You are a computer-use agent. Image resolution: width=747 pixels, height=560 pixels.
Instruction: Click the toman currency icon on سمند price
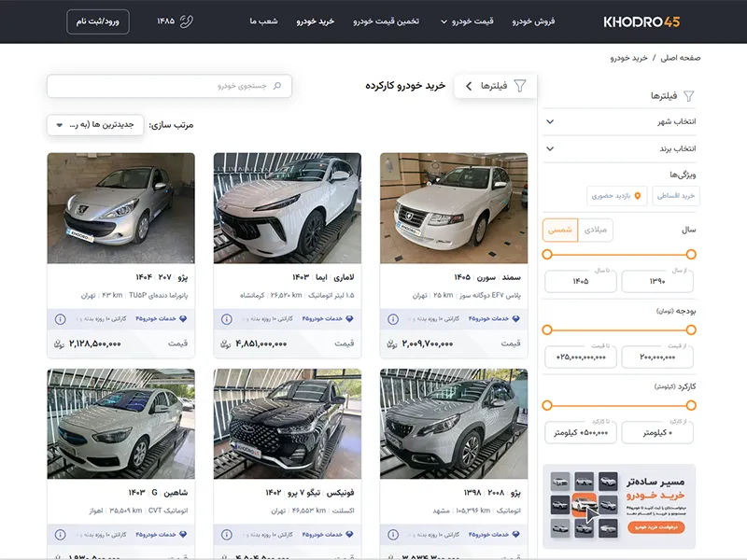[x=391, y=343]
